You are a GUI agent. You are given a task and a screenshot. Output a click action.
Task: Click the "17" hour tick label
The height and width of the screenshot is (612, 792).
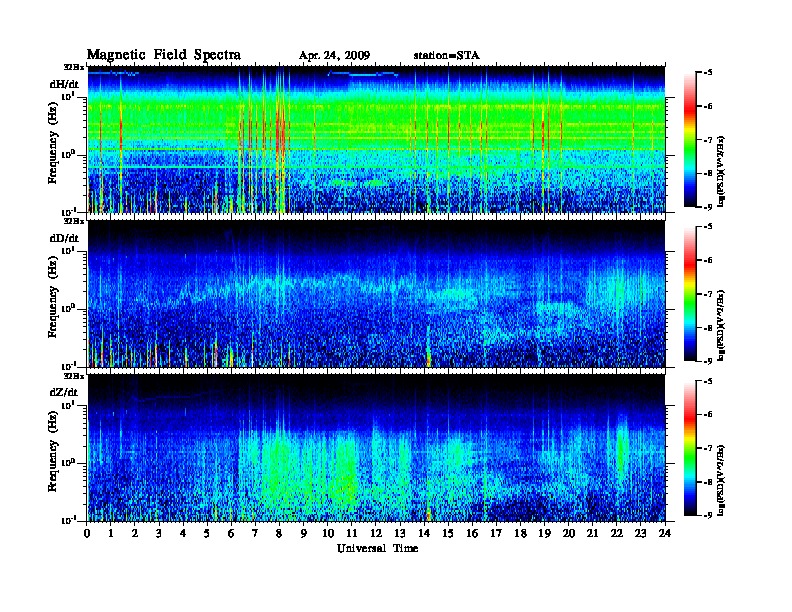(497, 534)
